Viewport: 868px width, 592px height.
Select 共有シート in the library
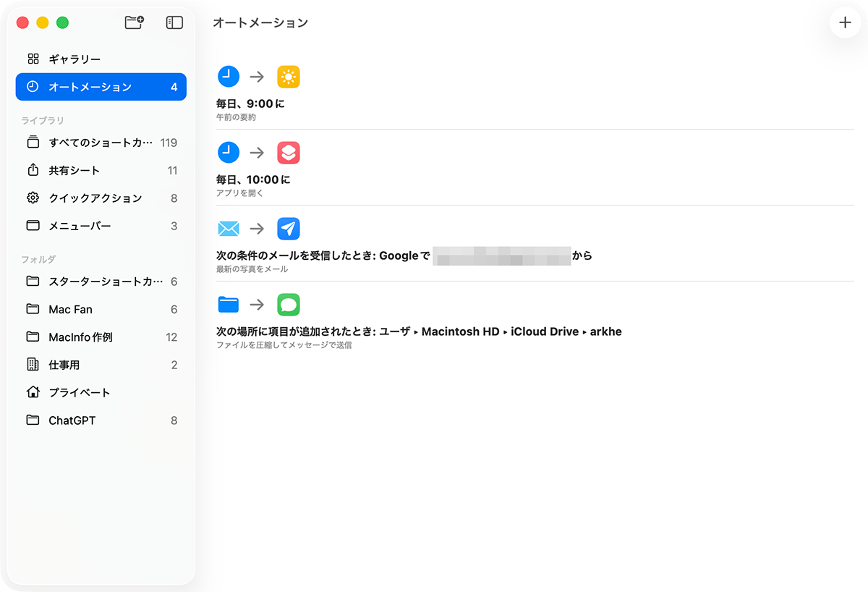click(x=74, y=171)
